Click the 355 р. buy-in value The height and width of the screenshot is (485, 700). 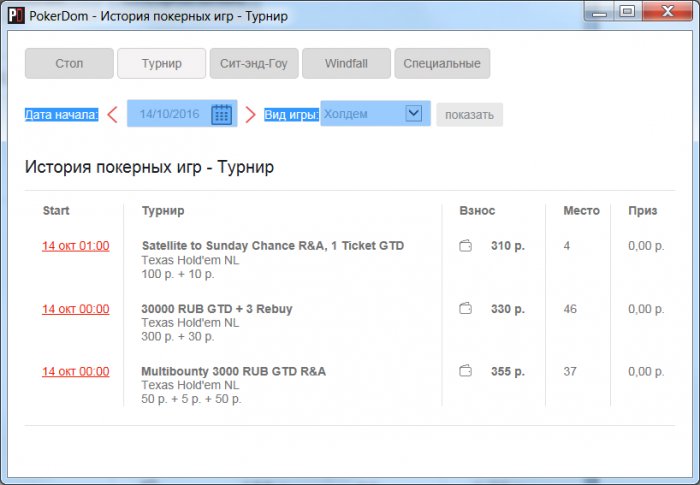[508, 371]
